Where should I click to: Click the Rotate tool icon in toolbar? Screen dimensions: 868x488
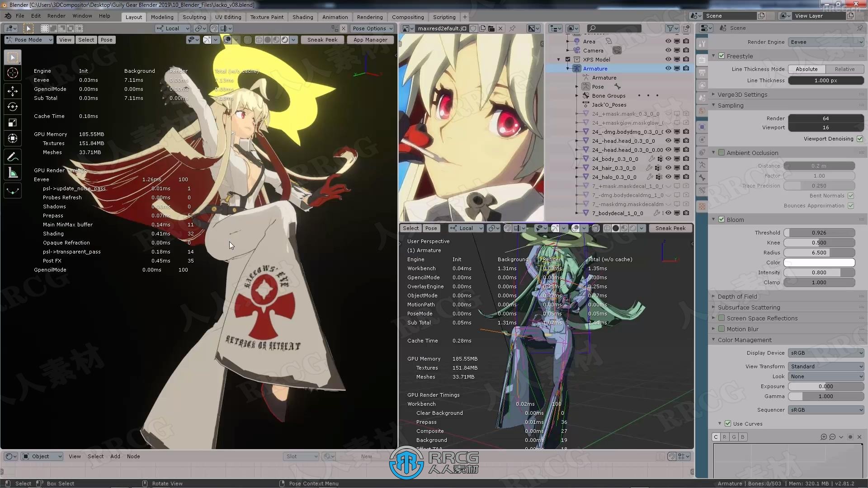click(x=13, y=106)
